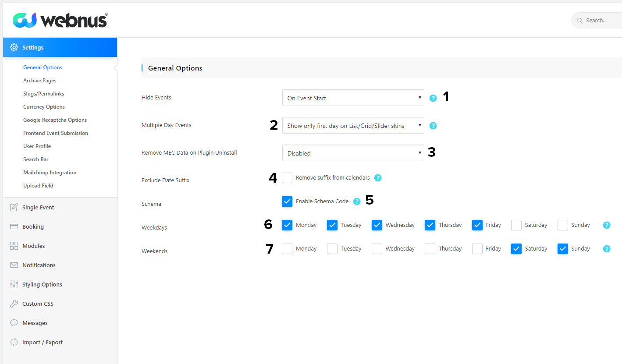Click the Single Event pencil icon
The width and height of the screenshot is (622, 364).
click(x=14, y=207)
